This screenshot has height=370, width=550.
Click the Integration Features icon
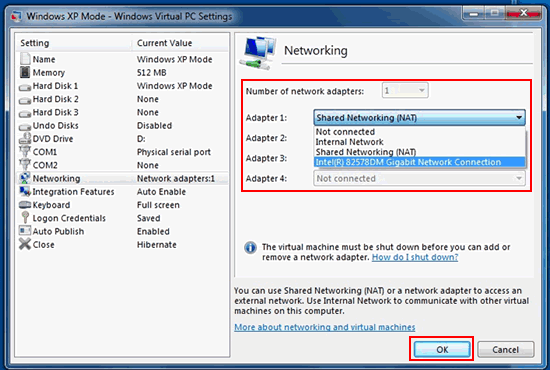[x=25, y=191]
